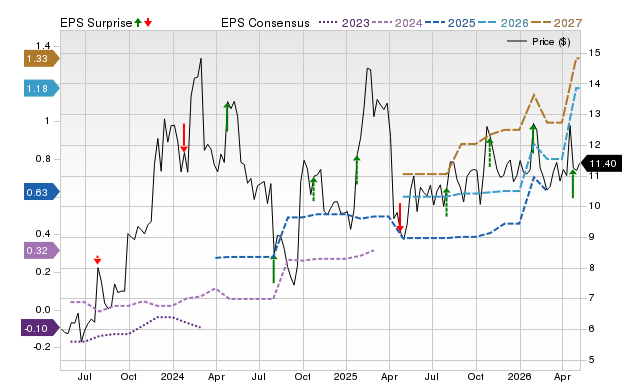Viewport: 640px width, 382px height.
Task: Select the 2026 EPS Consensus legend entry
Action: (503, 23)
